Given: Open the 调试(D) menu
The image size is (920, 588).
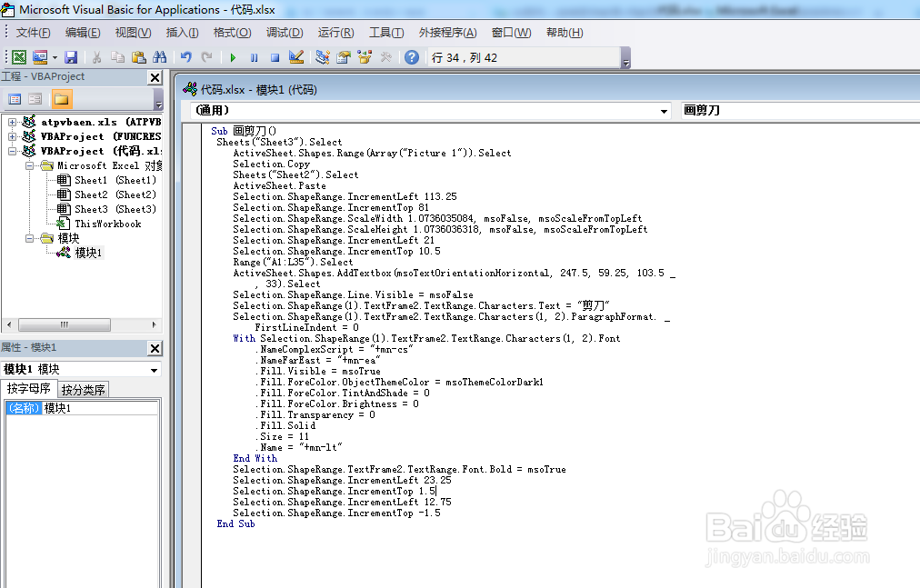Looking at the screenshot, I should (285, 33).
